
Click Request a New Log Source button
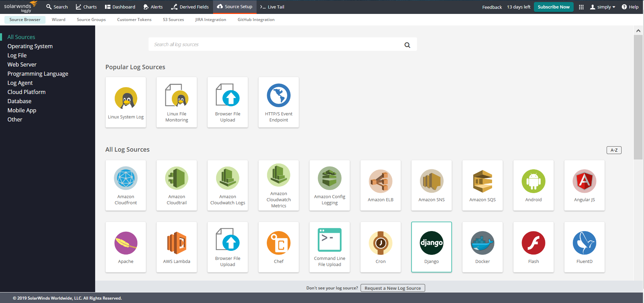click(393, 288)
